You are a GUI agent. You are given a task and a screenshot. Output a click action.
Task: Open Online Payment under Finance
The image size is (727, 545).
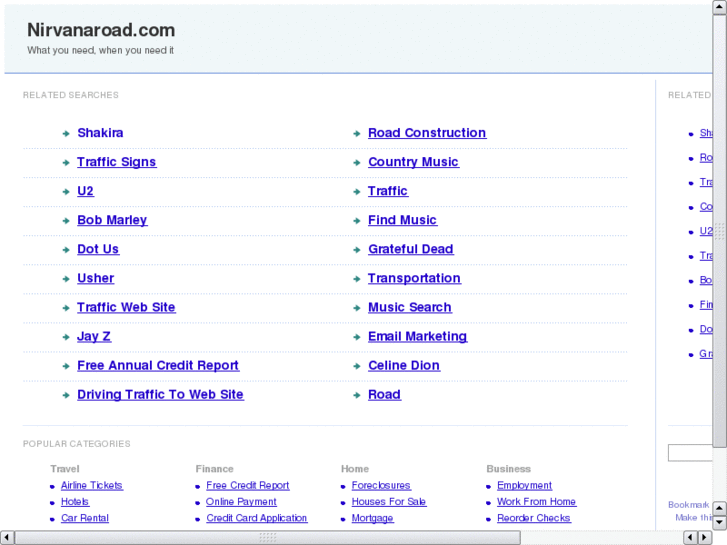(241, 502)
